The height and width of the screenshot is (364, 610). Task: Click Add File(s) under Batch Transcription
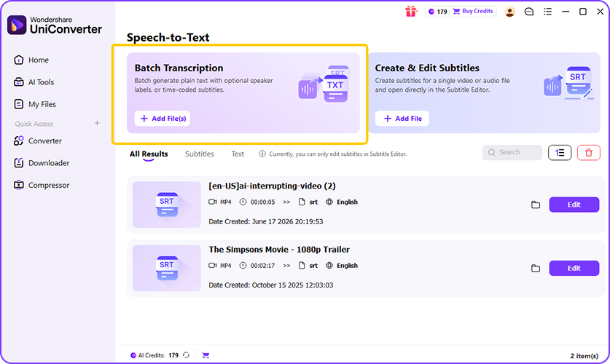click(x=163, y=119)
